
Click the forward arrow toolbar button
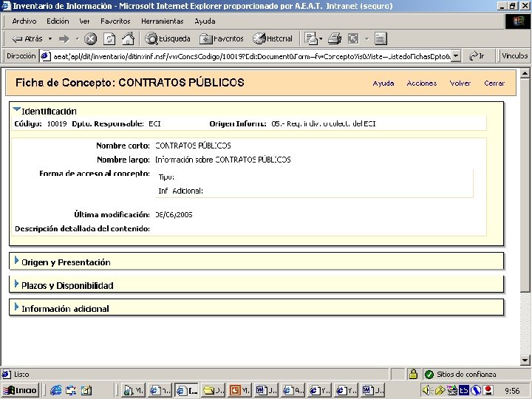[x=64, y=38]
